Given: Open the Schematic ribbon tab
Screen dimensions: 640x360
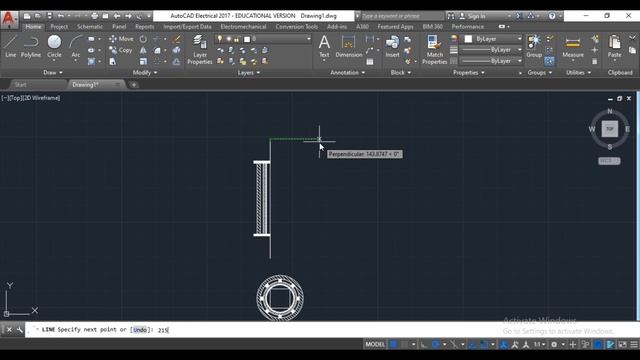Looking at the screenshot, I should [x=90, y=27].
